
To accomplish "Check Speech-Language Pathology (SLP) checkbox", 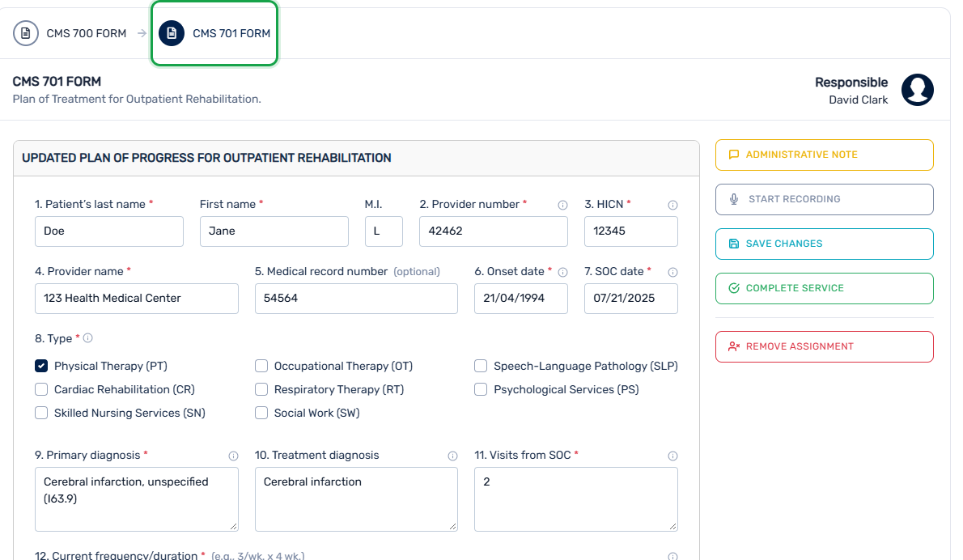I will point(480,366).
